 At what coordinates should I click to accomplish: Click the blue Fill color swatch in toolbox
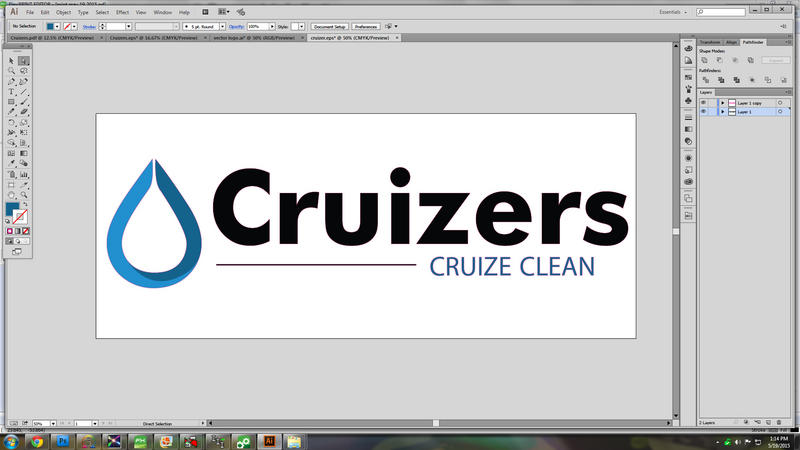pyautogui.click(x=12, y=209)
